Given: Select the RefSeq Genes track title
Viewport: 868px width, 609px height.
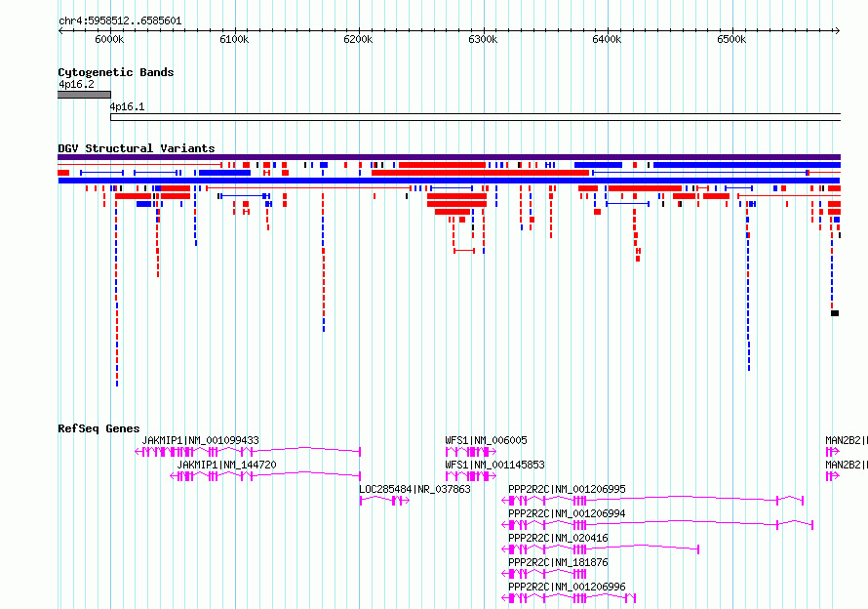Looking at the screenshot, I should pos(99,428).
